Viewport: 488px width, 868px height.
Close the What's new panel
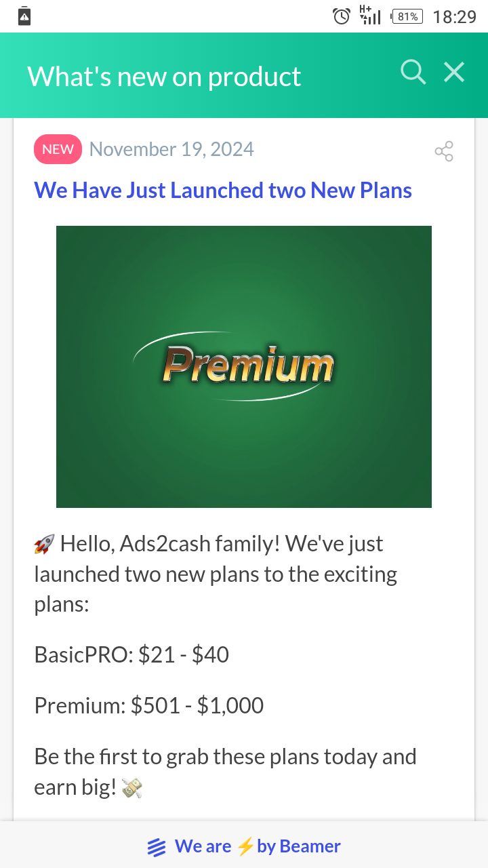[454, 72]
